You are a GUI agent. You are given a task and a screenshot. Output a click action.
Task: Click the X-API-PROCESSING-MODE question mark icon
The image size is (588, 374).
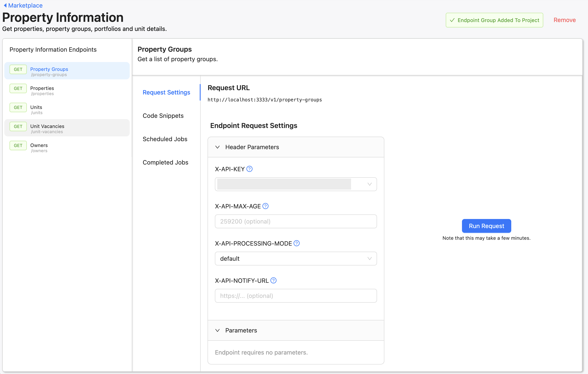(x=296, y=243)
